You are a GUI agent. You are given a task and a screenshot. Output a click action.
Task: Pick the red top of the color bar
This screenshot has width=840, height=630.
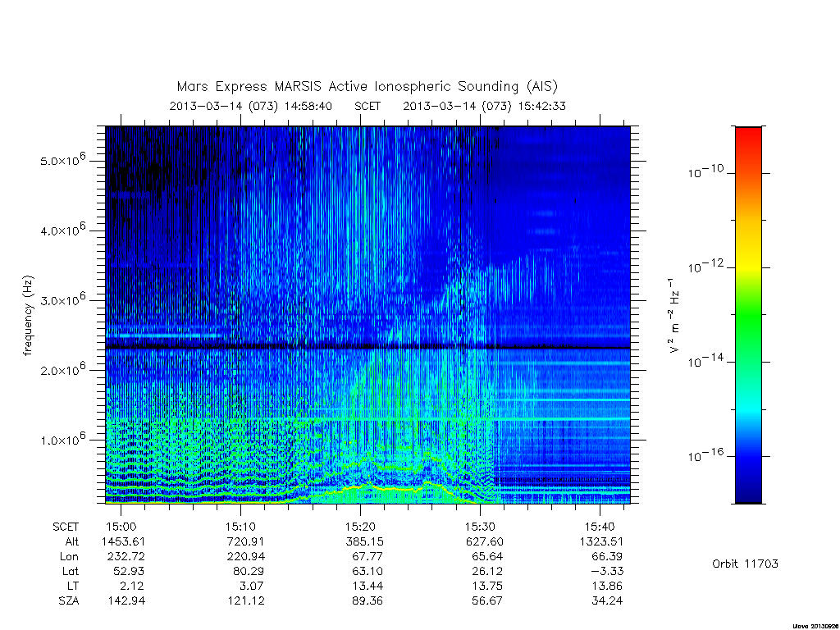click(x=748, y=134)
